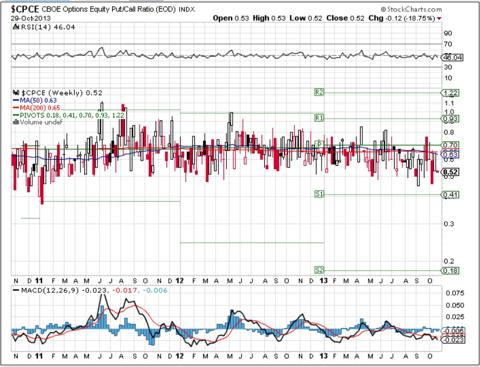
Task: Click the 0.025 MACD axis label
Action: [454, 317]
